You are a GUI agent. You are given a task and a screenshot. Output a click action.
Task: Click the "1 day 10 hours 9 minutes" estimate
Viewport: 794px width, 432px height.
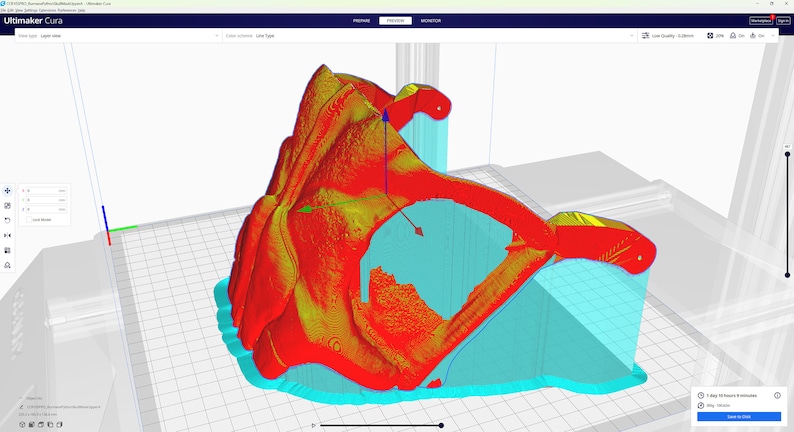(732, 395)
